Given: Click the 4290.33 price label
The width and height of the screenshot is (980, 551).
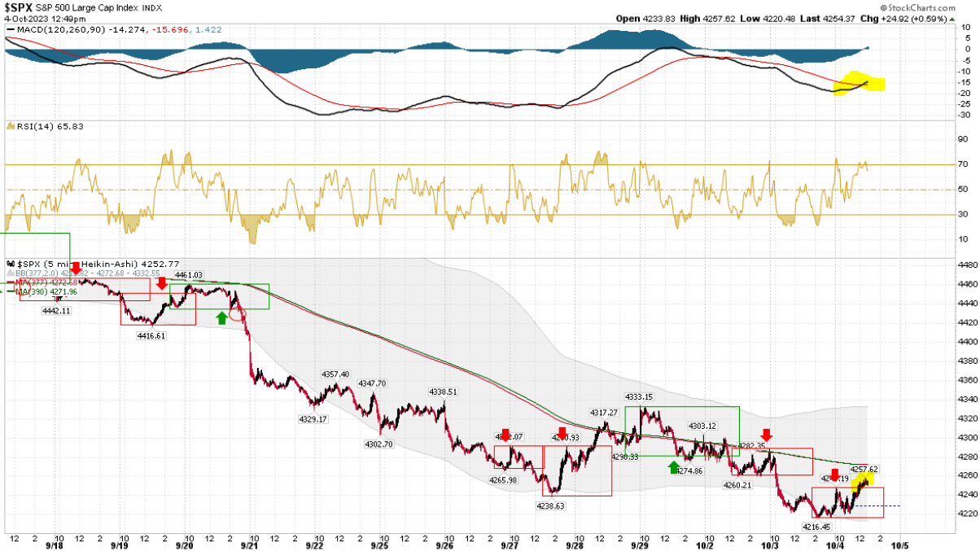Looking at the screenshot, I should click(624, 457).
